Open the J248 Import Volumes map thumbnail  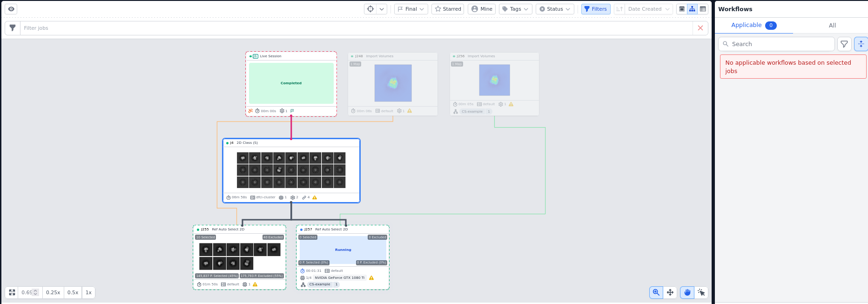(x=393, y=83)
